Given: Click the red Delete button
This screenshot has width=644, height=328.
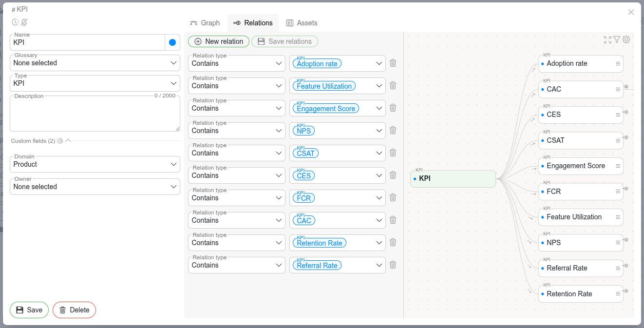Looking at the screenshot, I should point(74,310).
